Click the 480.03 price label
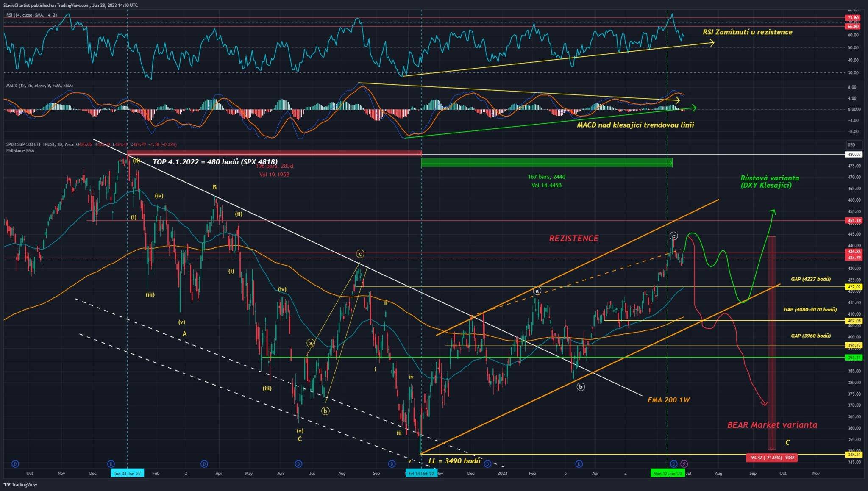 click(854, 155)
